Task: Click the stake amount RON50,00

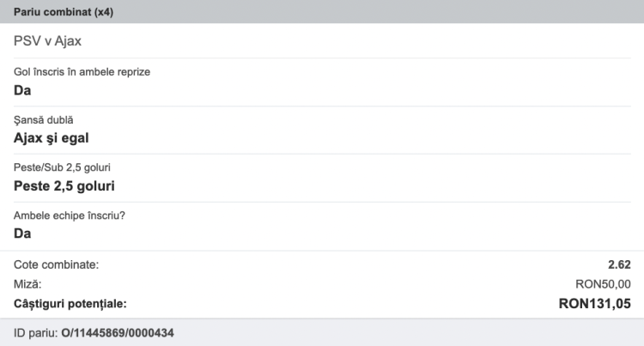Action: (x=603, y=283)
